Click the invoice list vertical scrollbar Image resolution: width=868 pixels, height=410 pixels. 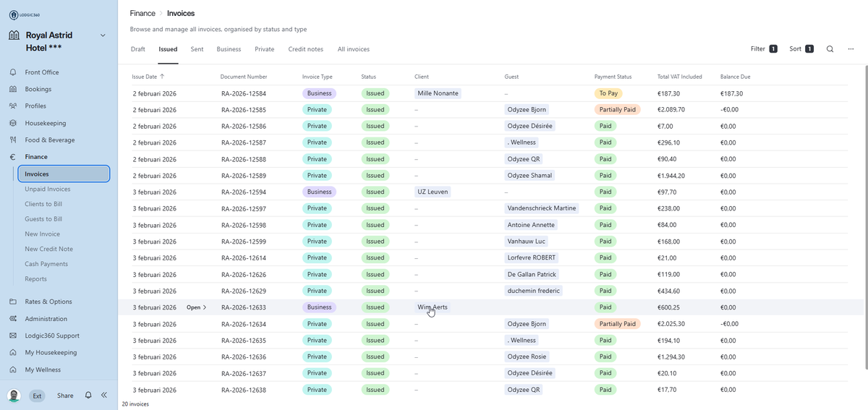click(865, 217)
